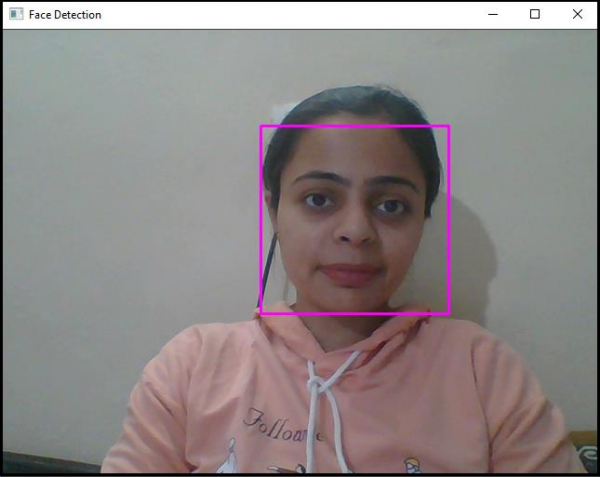
Task: Click the magenta box's lower-right corner
Action: [x=449, y=314]
